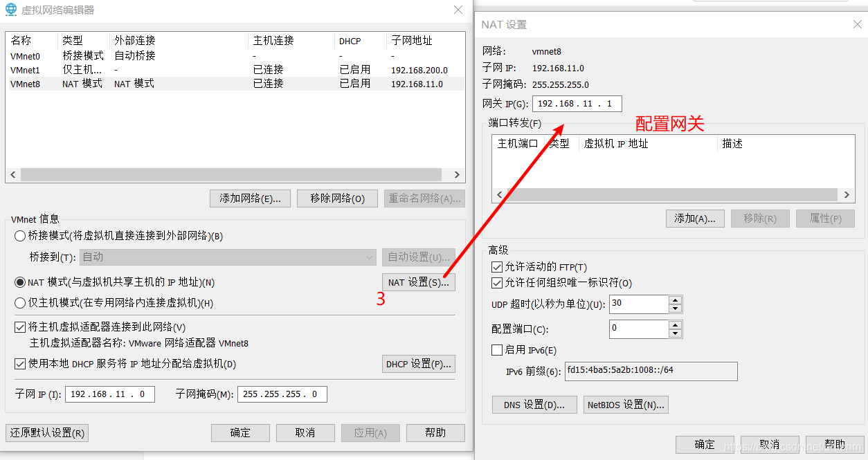Click the network list horizontal scrollbar
The height and width of the screenshot is (460, 868).
tap(230, 175)
